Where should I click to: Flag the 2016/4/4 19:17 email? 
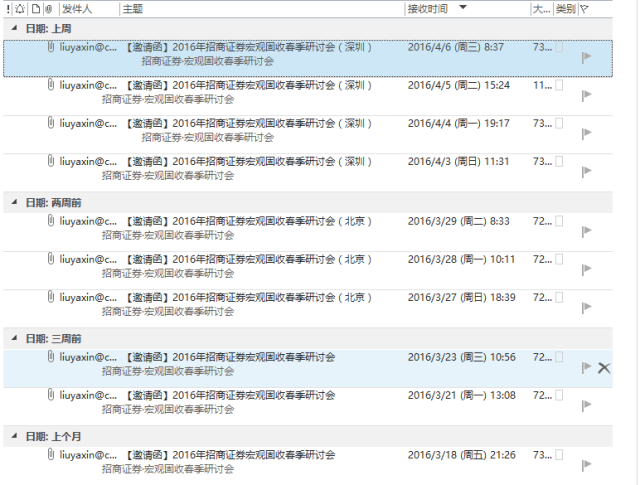tap(587, 133)
